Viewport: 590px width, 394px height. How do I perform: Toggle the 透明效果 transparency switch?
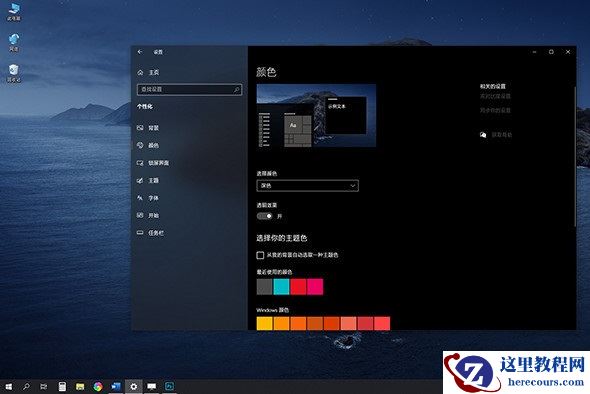coord(265,216)
